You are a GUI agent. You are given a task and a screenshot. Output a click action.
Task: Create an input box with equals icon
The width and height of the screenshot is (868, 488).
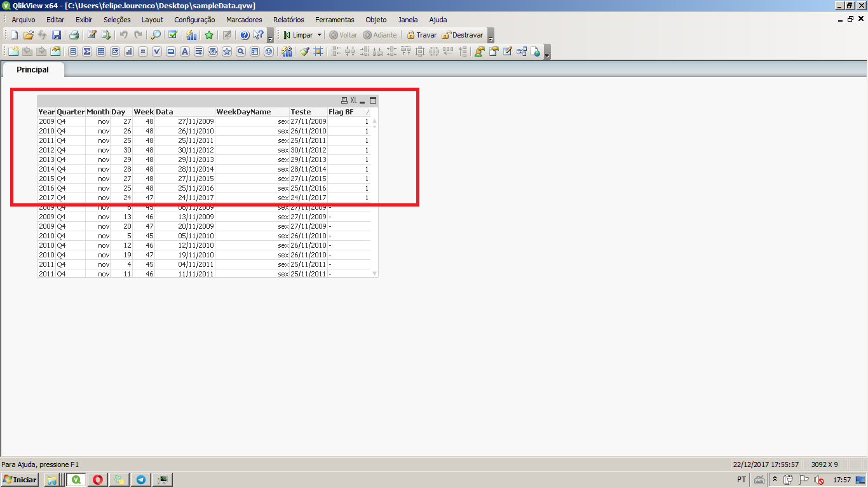click(142, 51)
